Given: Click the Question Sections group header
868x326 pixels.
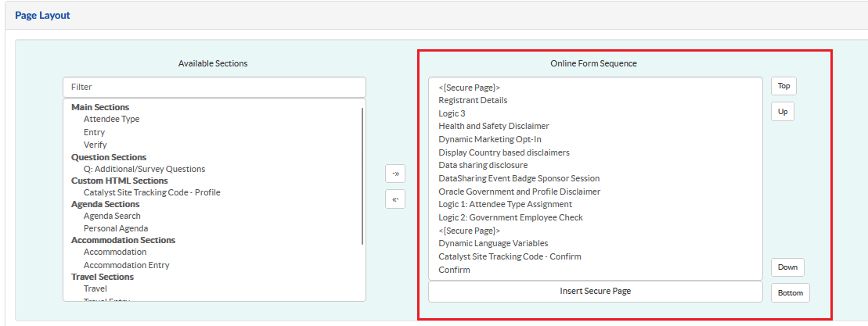Looking at the screenshot, I should tap(109, 157).
